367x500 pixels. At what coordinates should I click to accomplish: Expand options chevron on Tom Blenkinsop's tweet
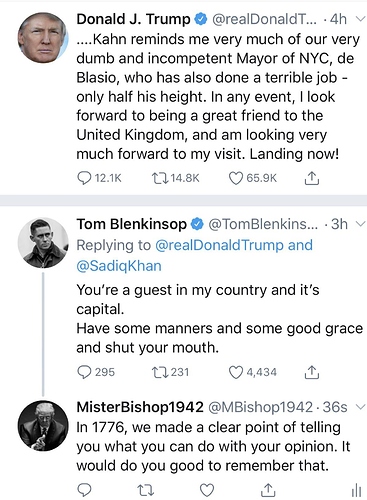click(360, 224)
